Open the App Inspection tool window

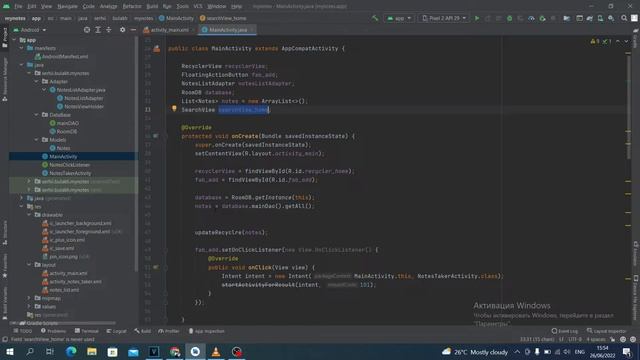point(207,331)
